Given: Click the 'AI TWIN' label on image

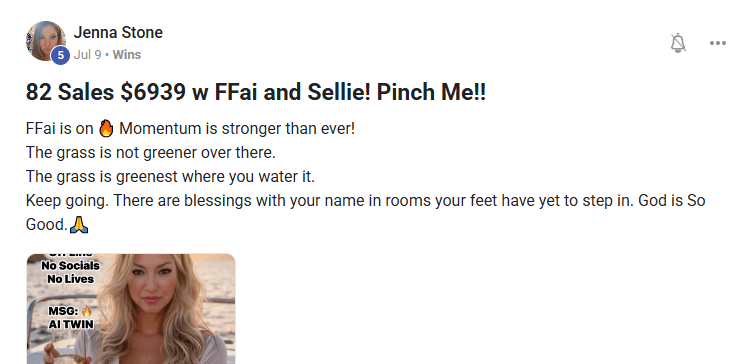Looking at the screenshot, I should pyautogui.click(x=71, y=324).
